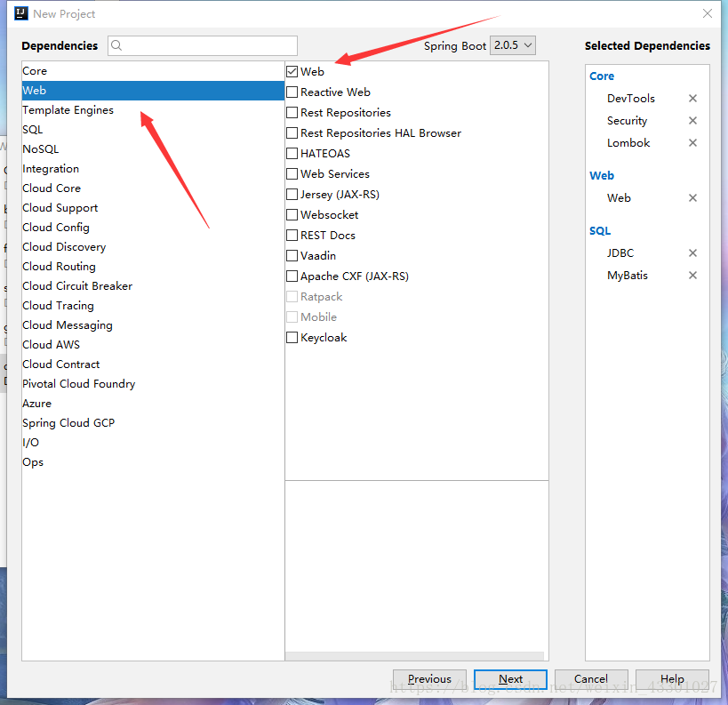Select Core category in dependencies list
This screenshot has height=705, width=728.
153,71
